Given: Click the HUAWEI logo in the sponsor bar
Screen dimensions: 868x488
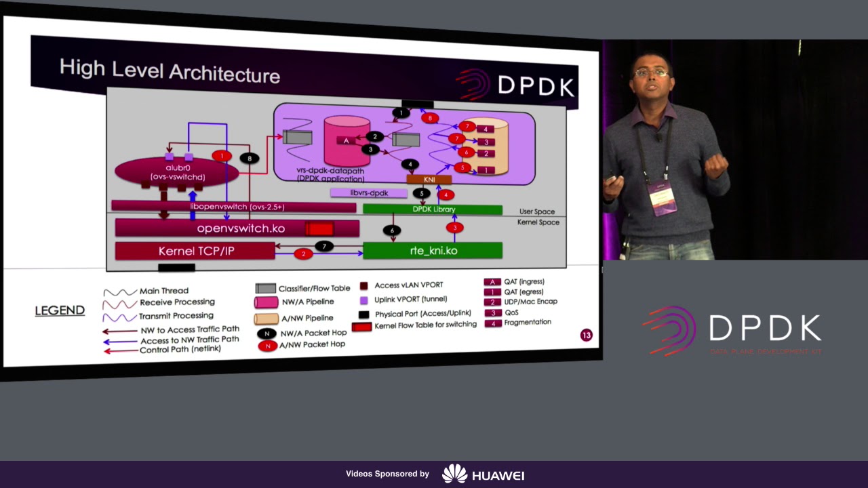Looking at the screenshot, I should [483, 474].
